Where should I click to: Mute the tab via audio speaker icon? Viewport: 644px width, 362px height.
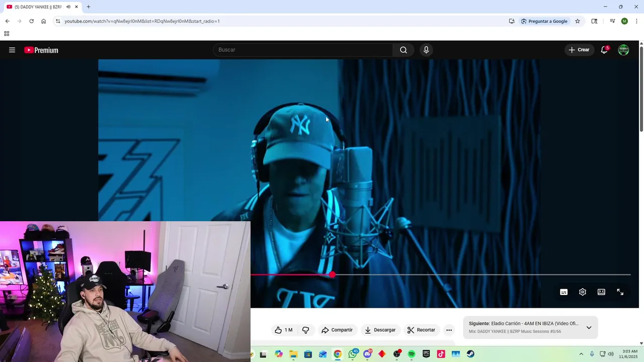coord(68,7)
